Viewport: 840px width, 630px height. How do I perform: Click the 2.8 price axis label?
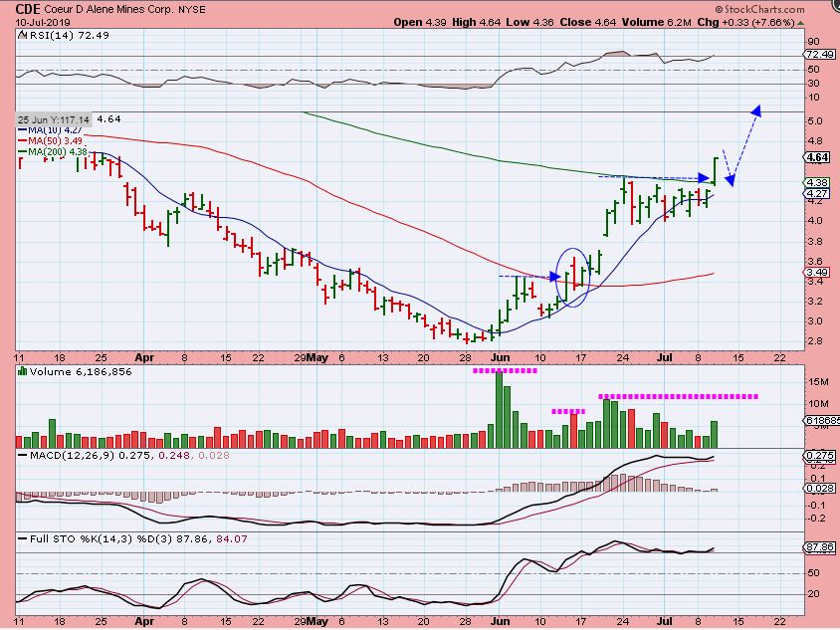tap(815, 340)
